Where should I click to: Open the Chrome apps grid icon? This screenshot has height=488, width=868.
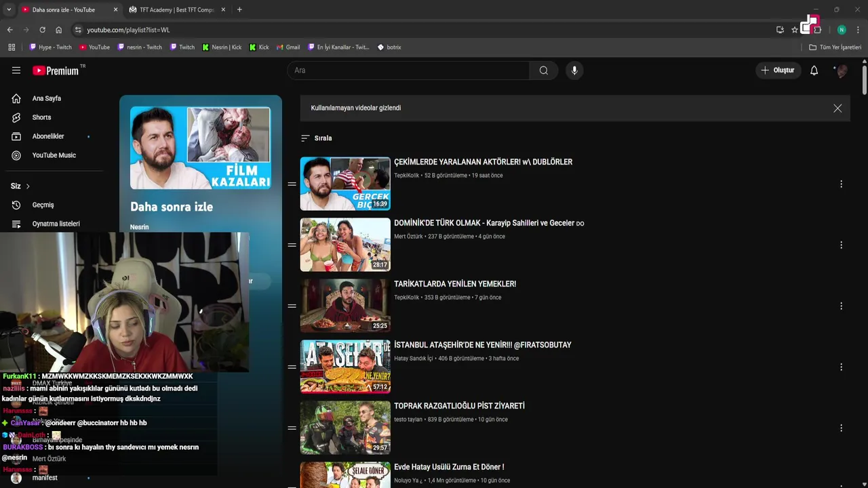pos(12,47)
